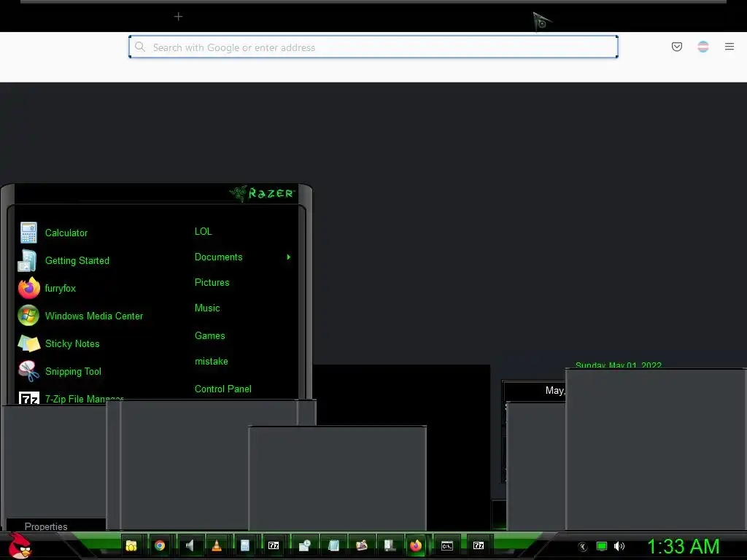Launch Snipping Tool from start menu
Screen dimensions: 747x560
[73, 371]
